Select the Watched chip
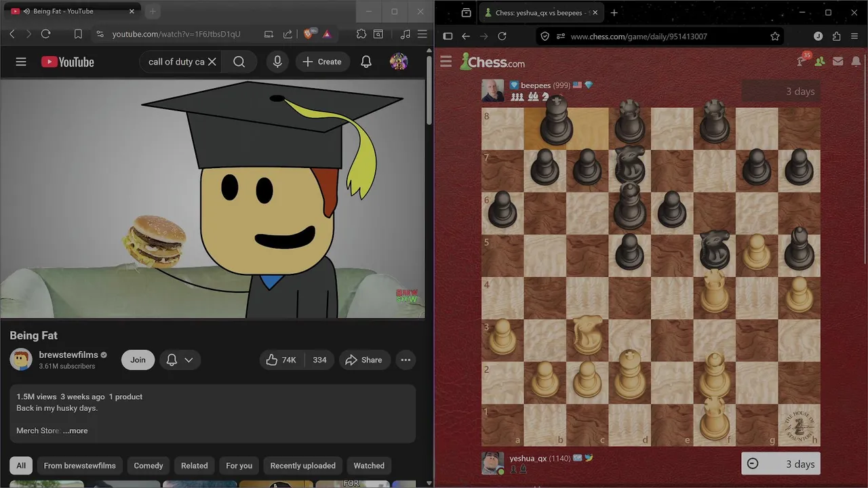 pyautogui.click(x=369, y=466)
